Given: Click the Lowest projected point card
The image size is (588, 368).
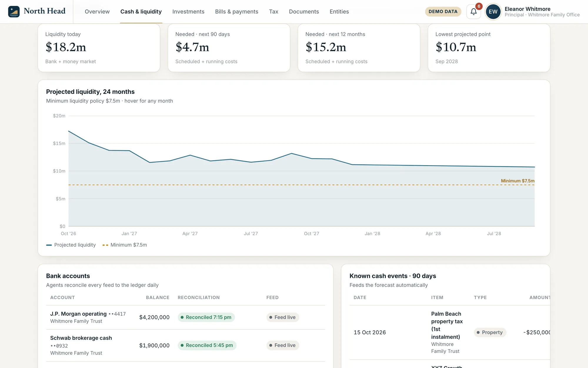Looking at the screenshot, I should pyautogui.click(x=489, y=48).
